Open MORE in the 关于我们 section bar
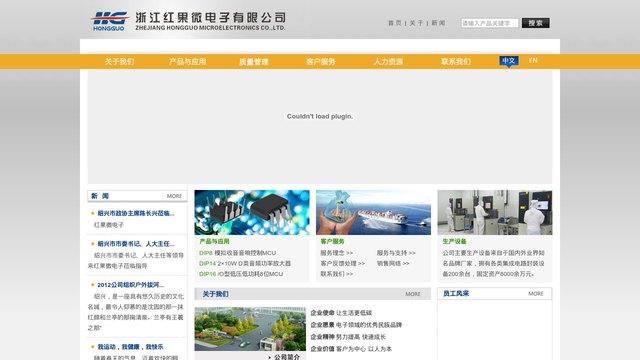The width and height of the screenshot is (640, 360). coord(413,294)
